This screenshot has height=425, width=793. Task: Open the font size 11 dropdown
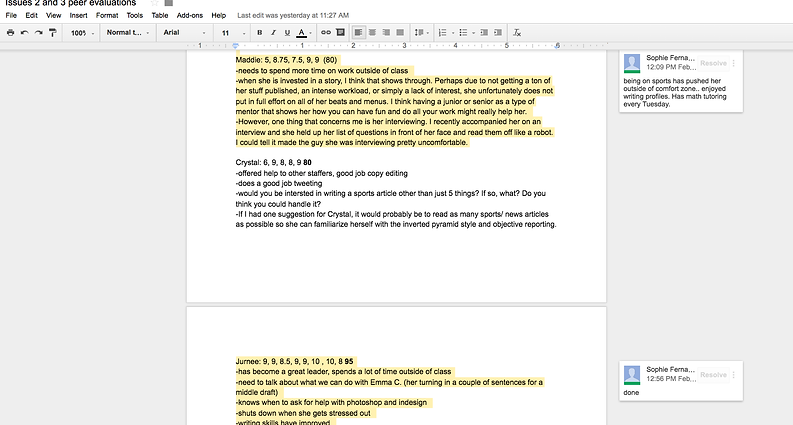(x=233, y=33)
